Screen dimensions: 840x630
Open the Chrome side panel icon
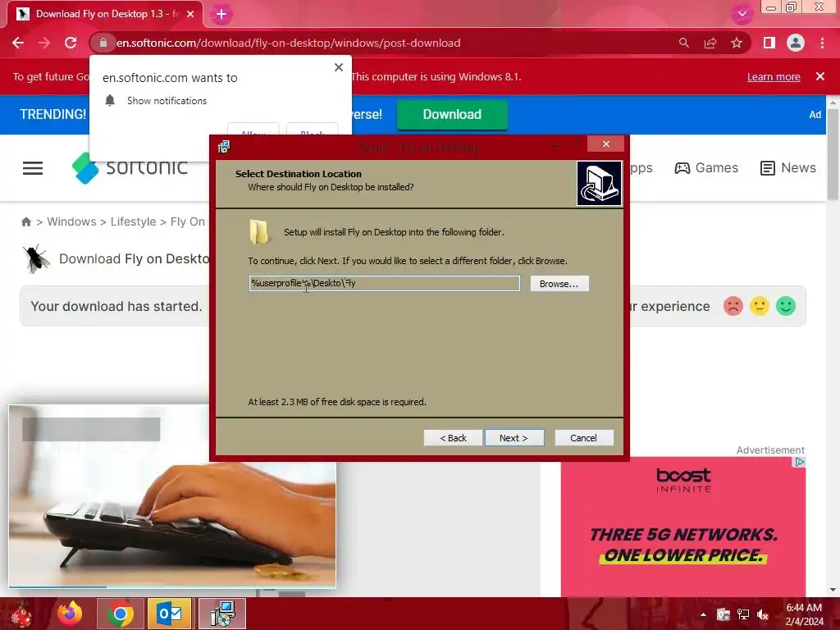[x=769, y=43]
